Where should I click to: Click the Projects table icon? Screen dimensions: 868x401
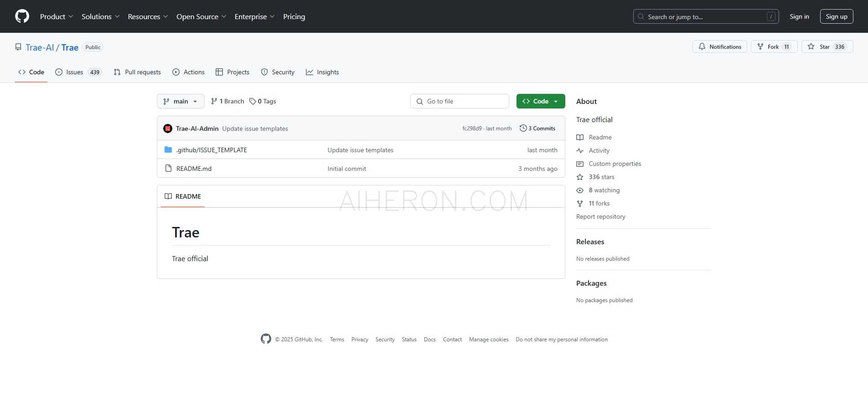point(219,72)
